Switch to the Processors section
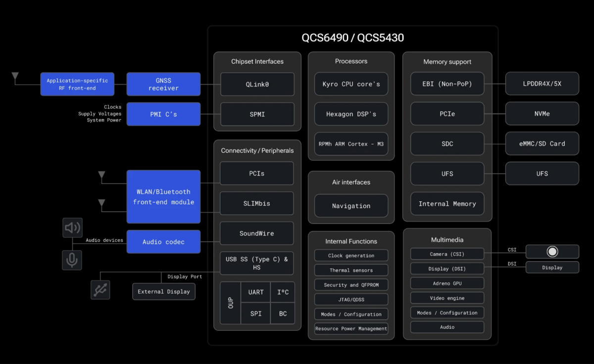Screen dimensions: 594x364 (x=351, y=61)
